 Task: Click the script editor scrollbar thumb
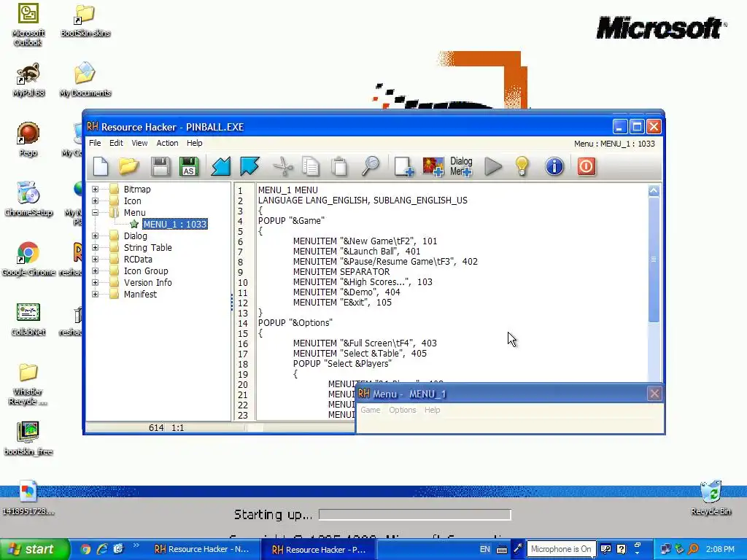click(654, 260)
